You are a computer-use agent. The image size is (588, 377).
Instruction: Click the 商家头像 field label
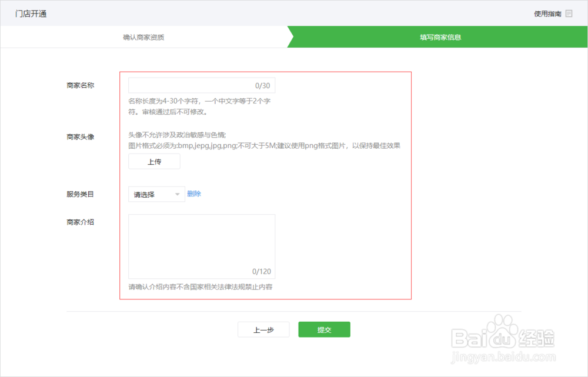[80, 136]
